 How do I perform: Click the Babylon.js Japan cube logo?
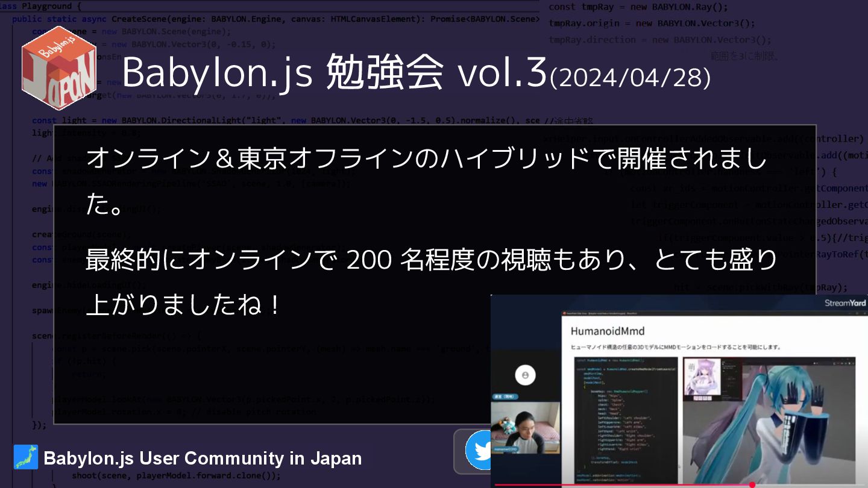pos(59,67)
